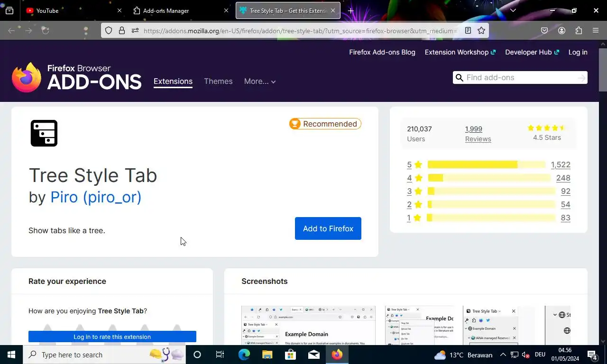Open the 1,522 five-star reviews count
607x364 pixels.
point(561,164)
